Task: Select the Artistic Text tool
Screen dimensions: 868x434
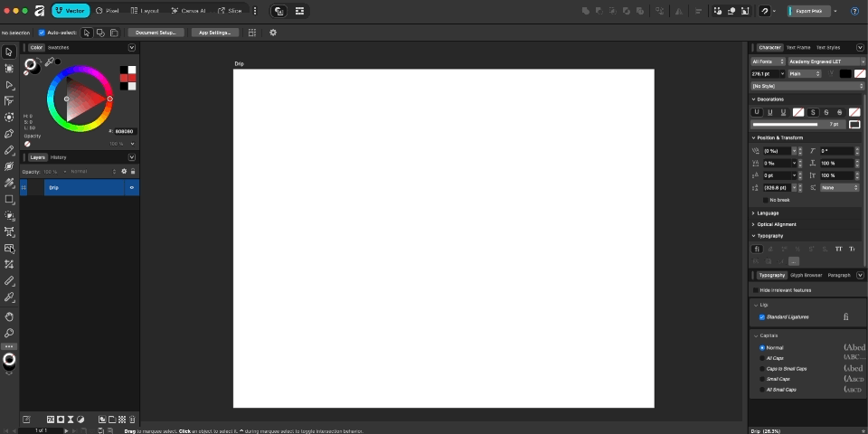Action: pos(9,231)
